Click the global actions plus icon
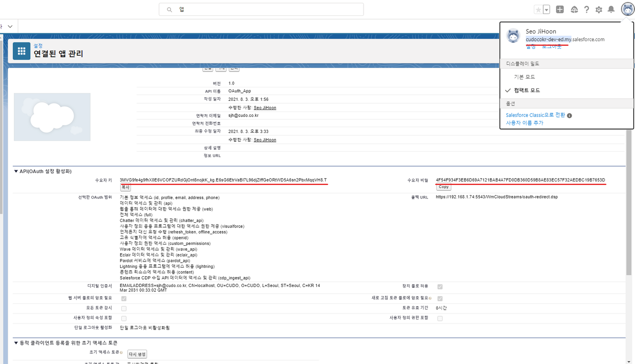Screen dimensions: 635x364 (560, 10)
